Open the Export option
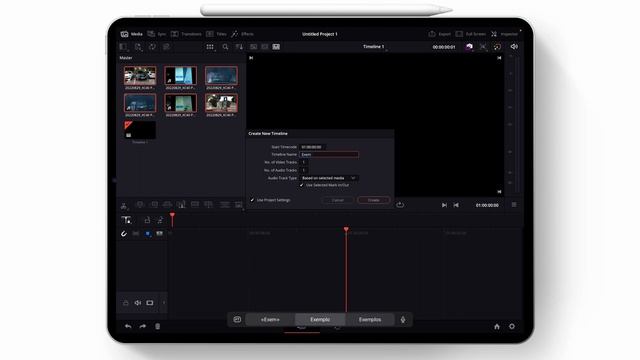This screenshot has width=640, height=360. click(x=440, y=34)
